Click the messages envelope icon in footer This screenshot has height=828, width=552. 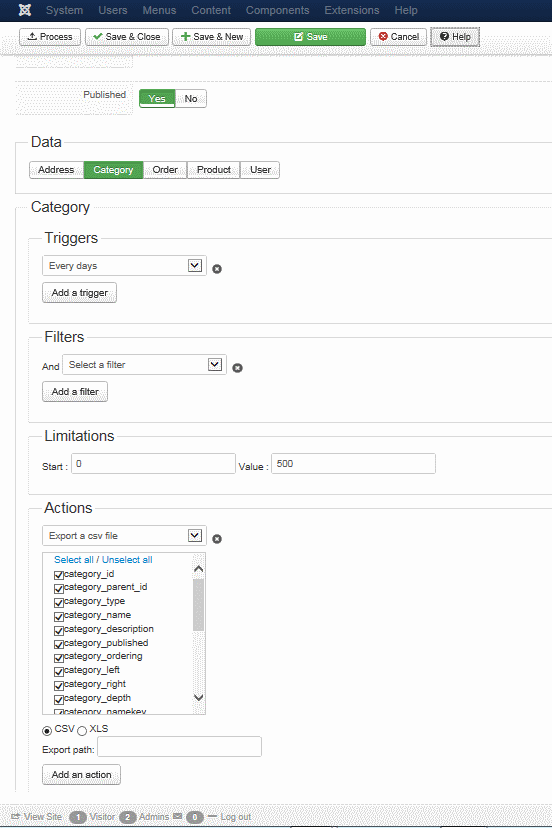(x=177, y=816)
